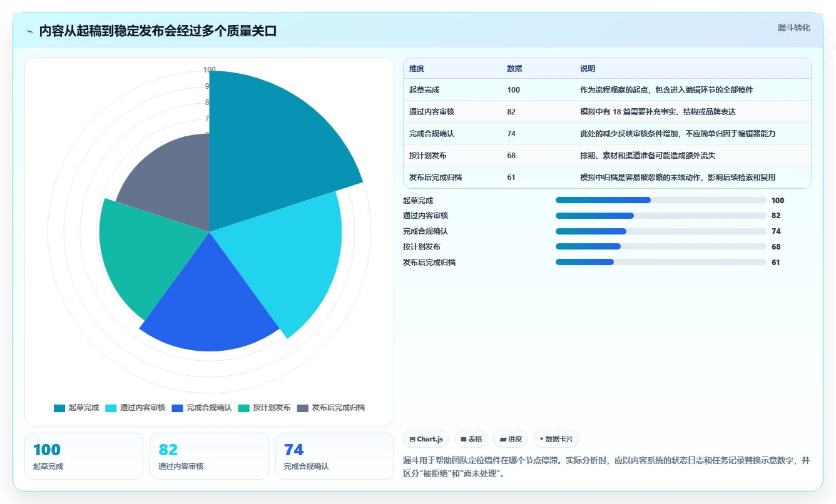Screen dimensions: 836x504
Task: Click the 发布后完成归档 cell in the table
Action: coord(436,178)
